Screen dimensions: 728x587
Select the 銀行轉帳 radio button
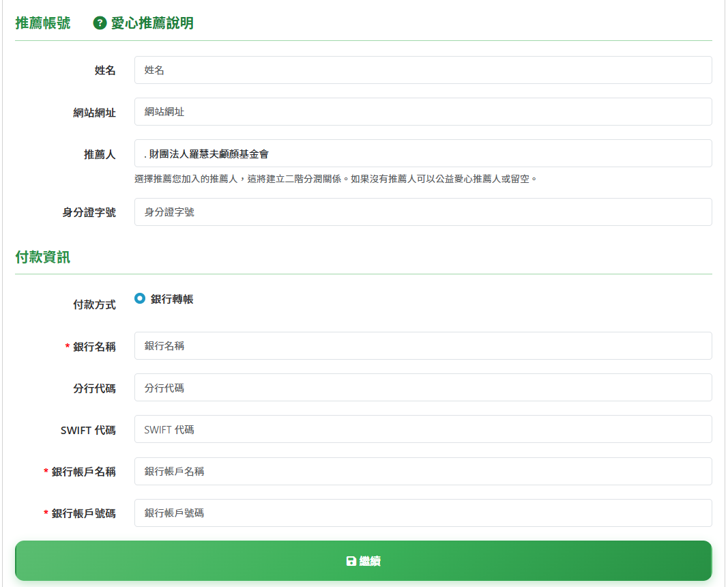[x=140, y=298]
